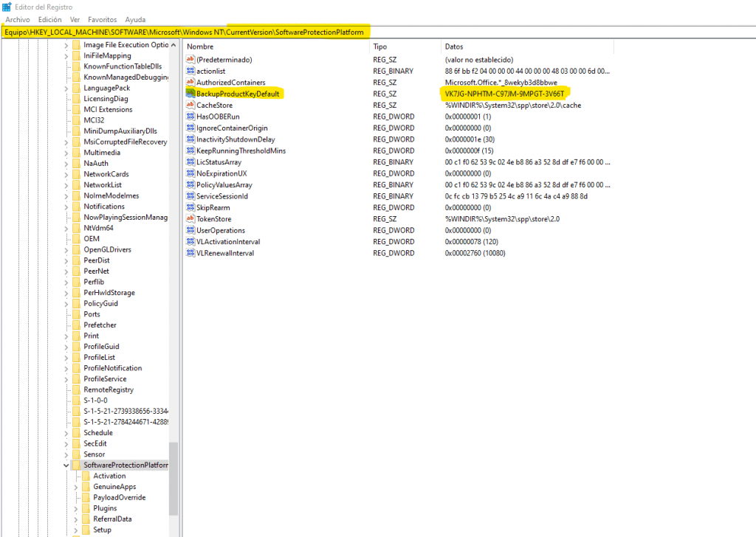Open the Edición menu
This screenshot has width=756, height=537.
click(x=50, y=20)
